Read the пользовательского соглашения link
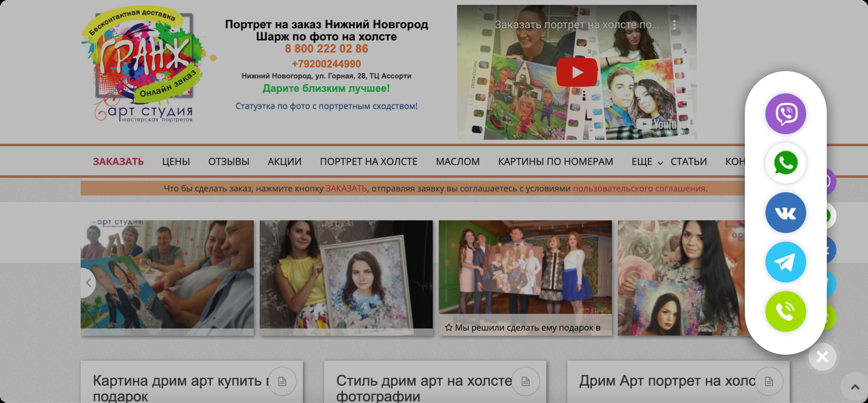868x403 pixels. pyautogui.click(x=639, y=188)
